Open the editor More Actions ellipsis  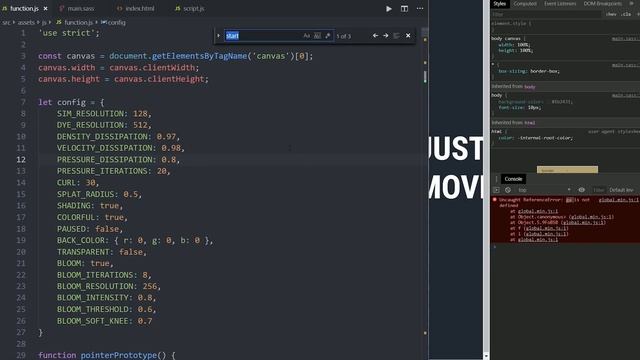pos(420,9)
